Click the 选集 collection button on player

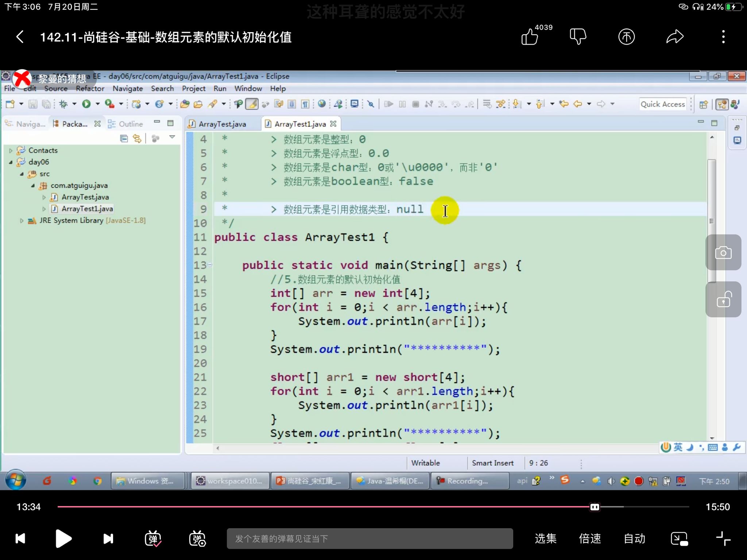(x=545, y=538)
